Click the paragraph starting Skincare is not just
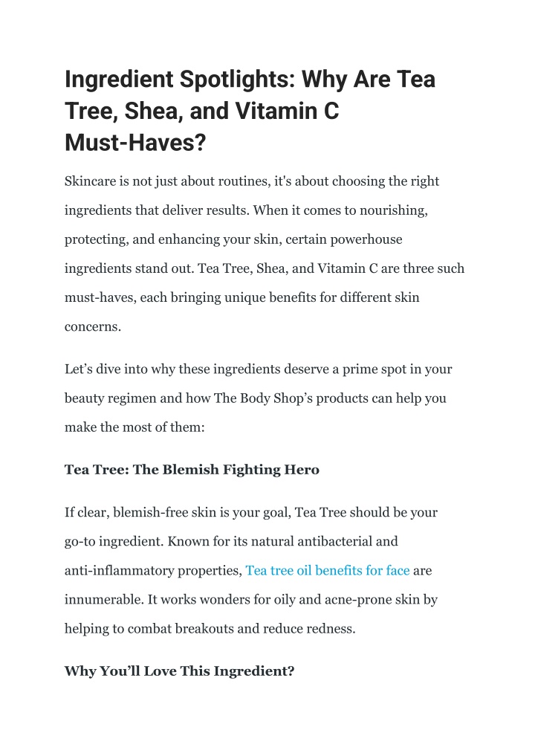The width and height of the screenshot is (535, 756). [264, 253]
